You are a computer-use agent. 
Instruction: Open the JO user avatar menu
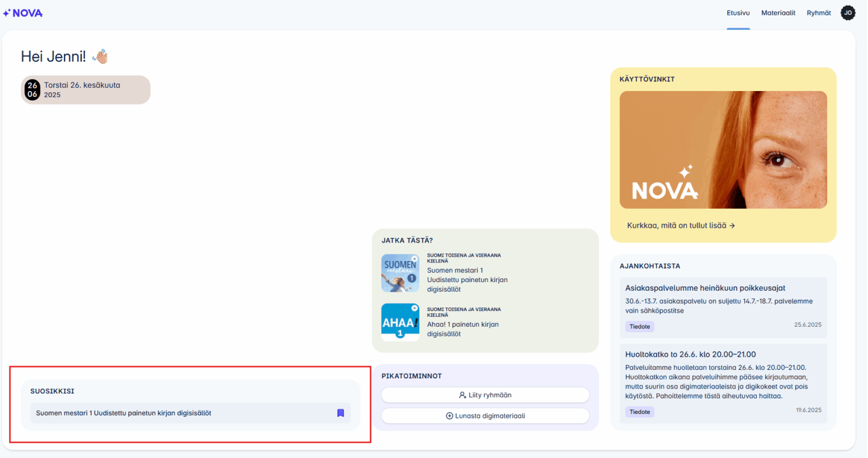pyautogui.click(x=848, y=13)
